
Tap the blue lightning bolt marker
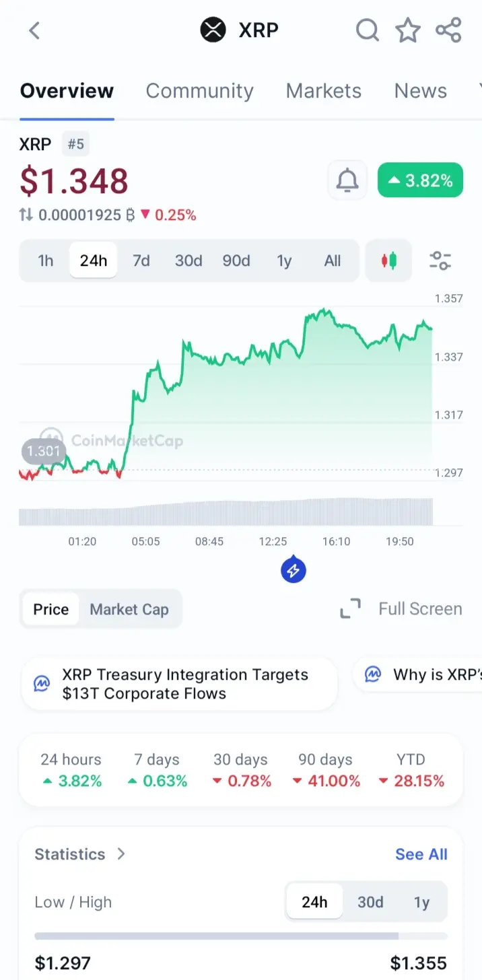click(293, 571)
